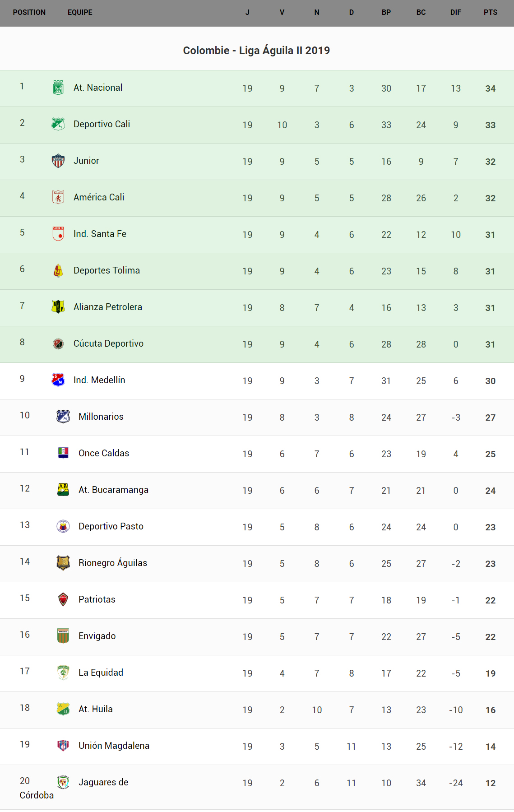Click Jaguares de Córdoba's 12 points value
Image resolution: width=514 pixels, height=812 pixels.
[x=490, y=784]
